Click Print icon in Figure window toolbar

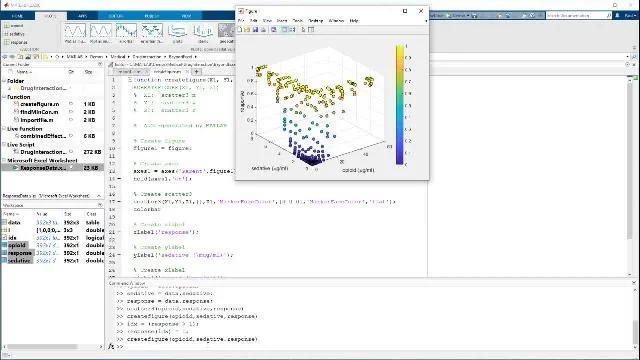[264, 29]
